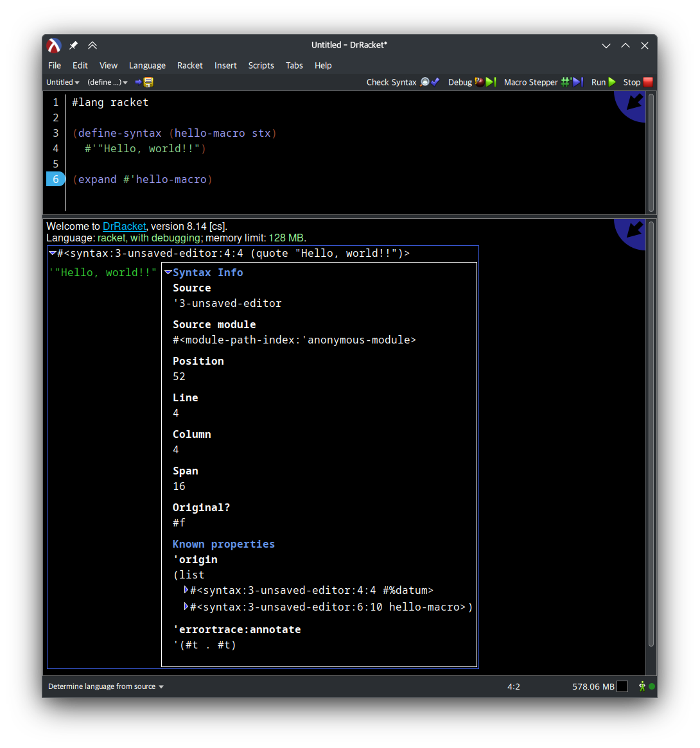Collapse the Syntax Info section triangle
Image resolution: width=700 pixels, height=748 pixels.
coord(168,272)
